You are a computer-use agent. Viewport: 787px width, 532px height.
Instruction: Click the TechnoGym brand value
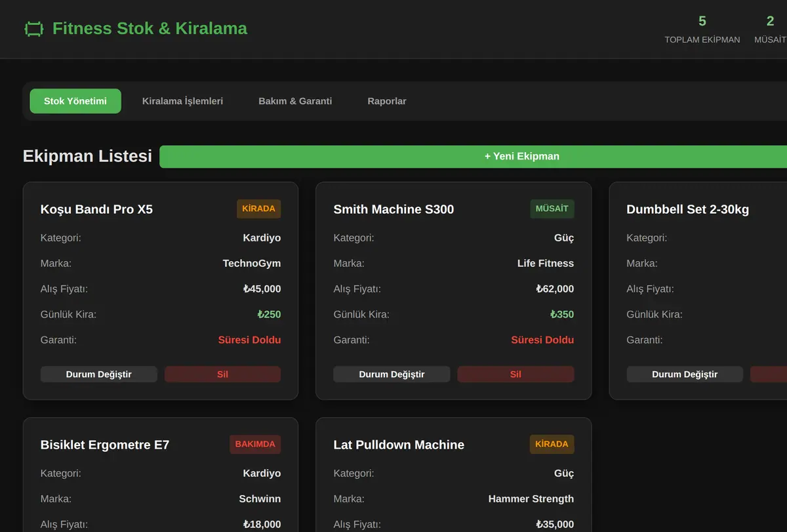point(252,263)
